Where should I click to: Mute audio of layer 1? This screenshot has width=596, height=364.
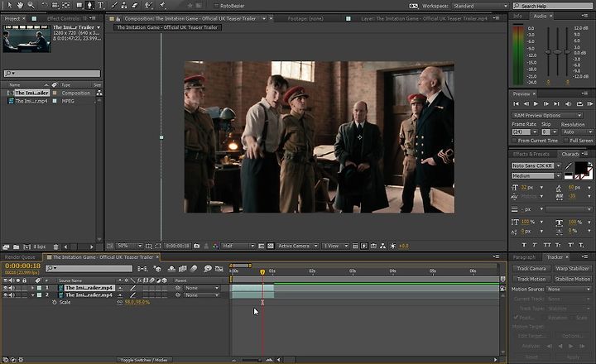12,288
